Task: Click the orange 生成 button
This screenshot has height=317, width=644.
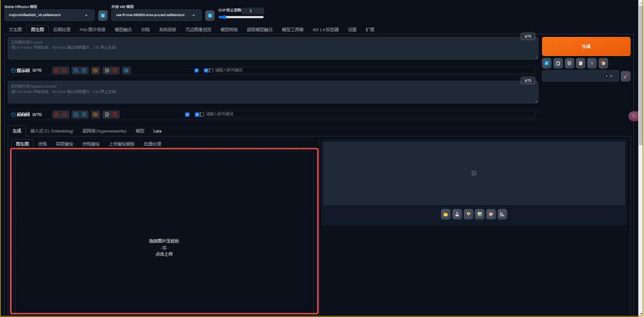Action: pyautogui.click(x=586, y=46)
